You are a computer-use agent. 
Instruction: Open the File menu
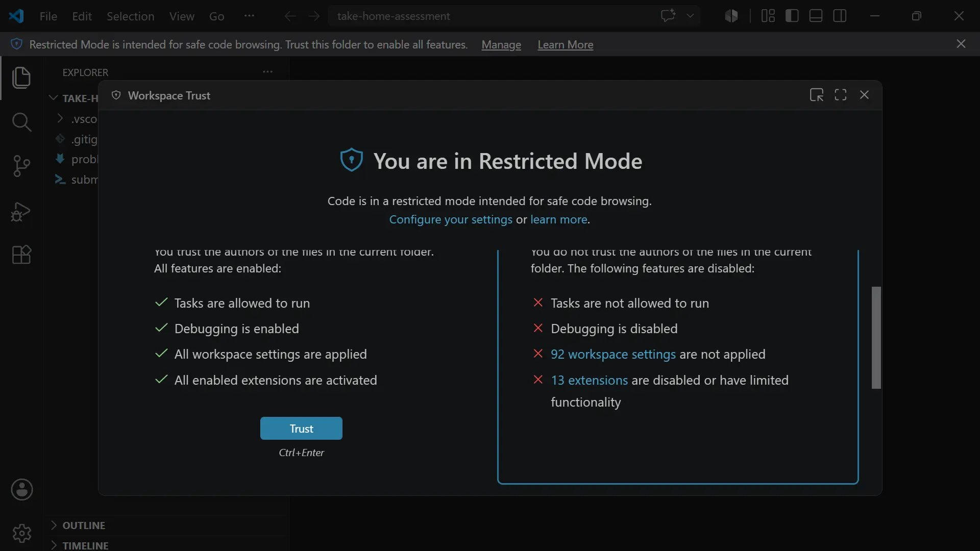click(48, 16)
